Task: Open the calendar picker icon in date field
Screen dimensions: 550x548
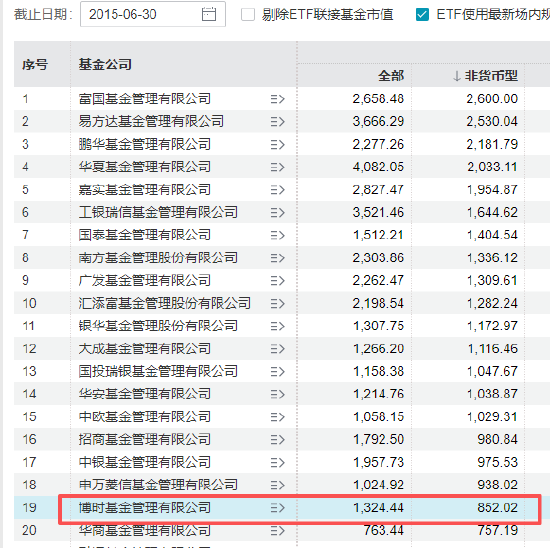Action: tap(209, 14)
